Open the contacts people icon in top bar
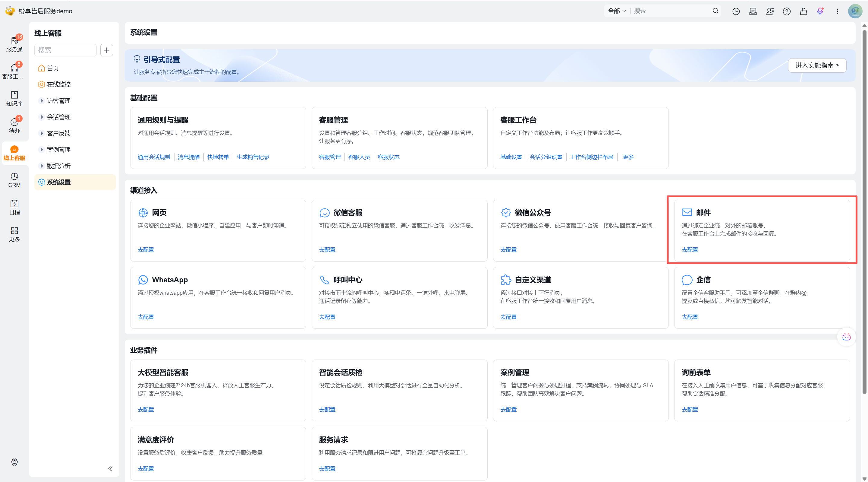This screenshot has height=482, width=868. [770, 11]
